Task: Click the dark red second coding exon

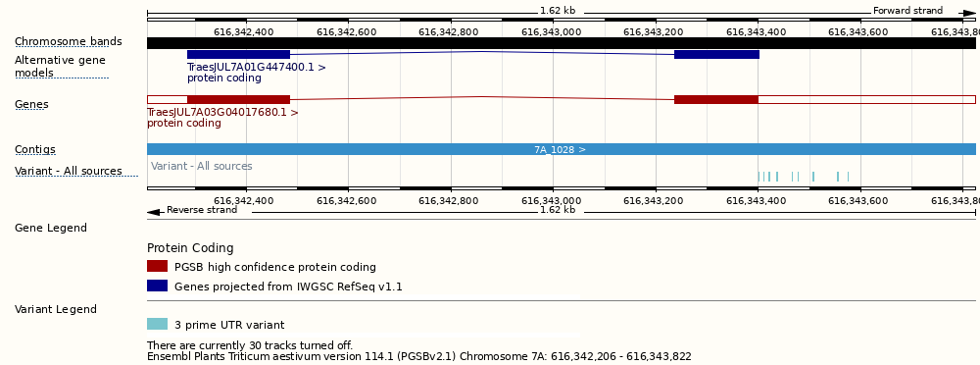Action: pyautogui.click(x=716, y=99)
